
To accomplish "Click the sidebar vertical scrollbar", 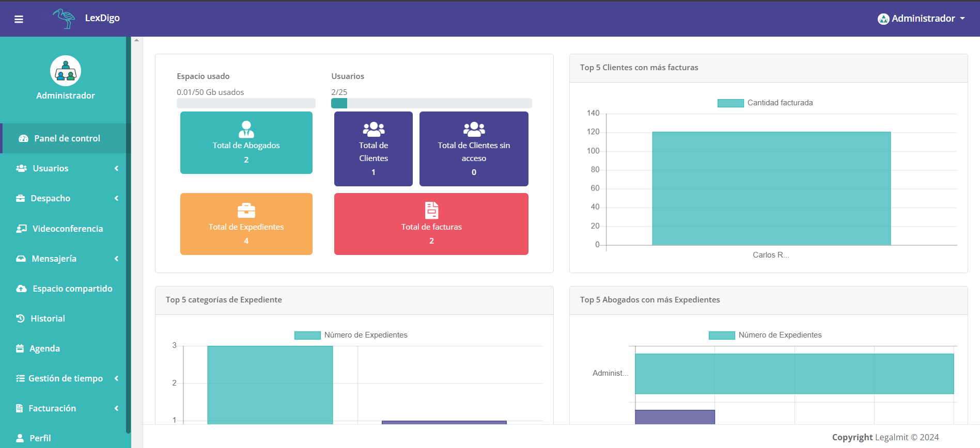I will (128, 235).
